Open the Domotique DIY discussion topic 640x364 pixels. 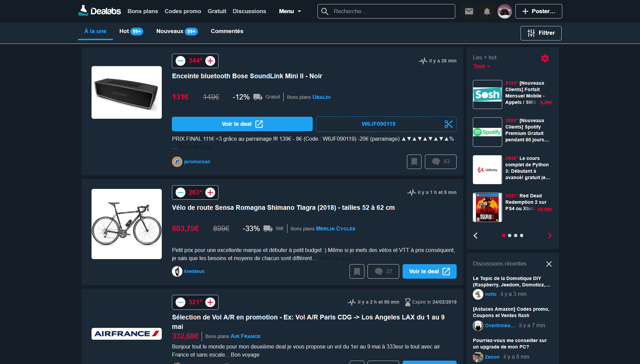pos(511,282)
